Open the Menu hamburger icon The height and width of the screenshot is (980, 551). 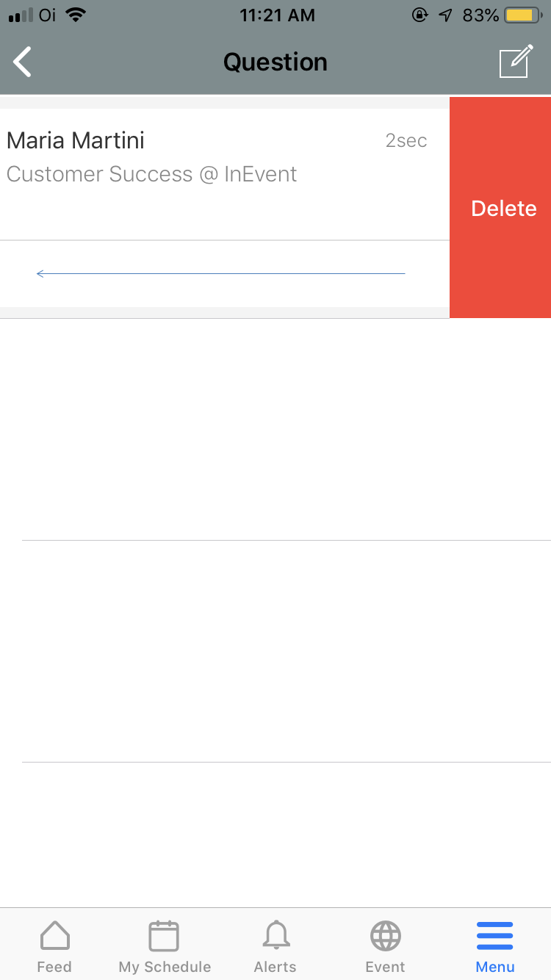click(x=495, y=936)
